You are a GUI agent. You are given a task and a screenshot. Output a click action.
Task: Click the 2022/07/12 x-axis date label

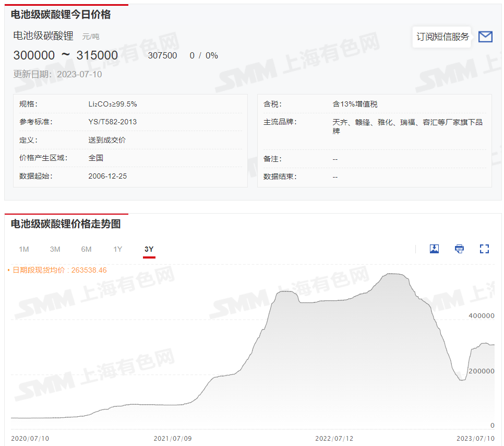coord(334,439)
